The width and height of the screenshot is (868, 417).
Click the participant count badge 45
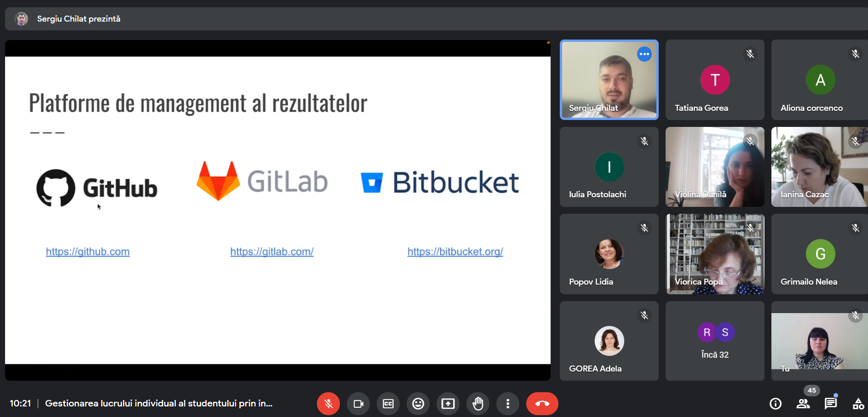812,390
